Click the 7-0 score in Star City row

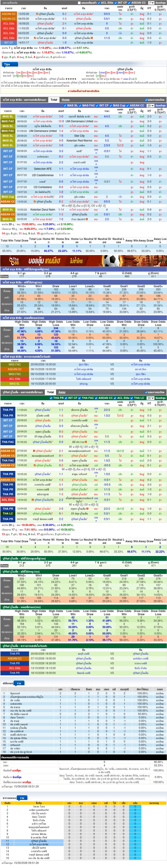(x=61, y=136)
